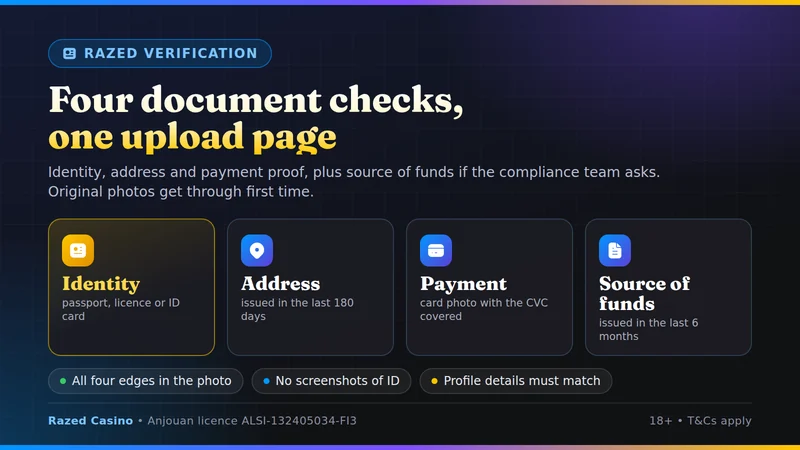
Task: Click the 'All four edges in the photo' chip
Action: click(145, 381)
